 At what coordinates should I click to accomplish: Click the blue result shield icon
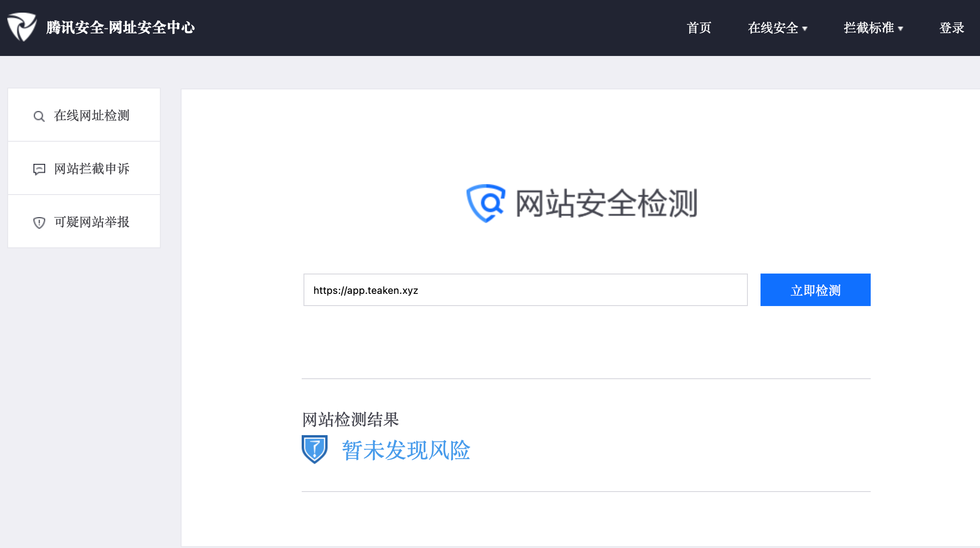[314, 449]
